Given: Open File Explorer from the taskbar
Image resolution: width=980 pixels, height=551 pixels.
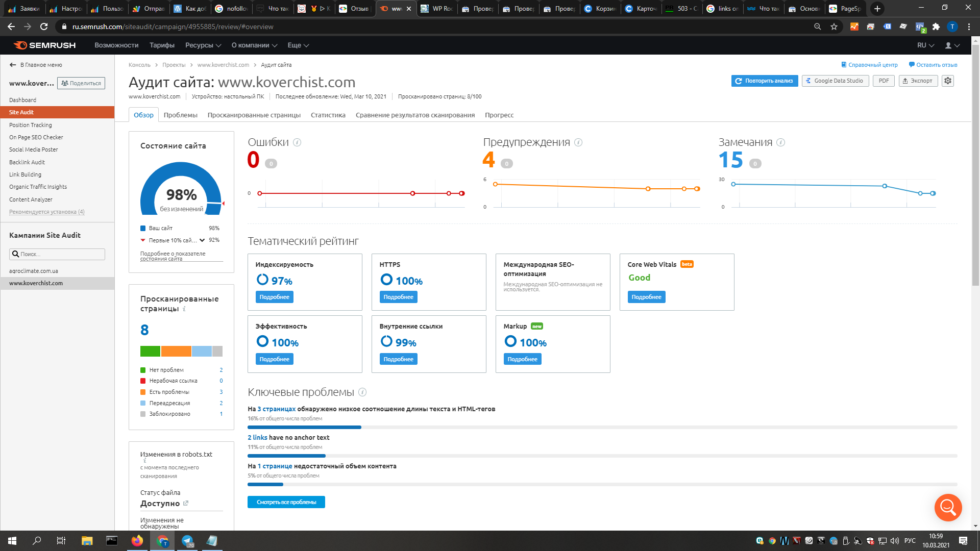Looking at the screenshot, I should coord(87,541).
